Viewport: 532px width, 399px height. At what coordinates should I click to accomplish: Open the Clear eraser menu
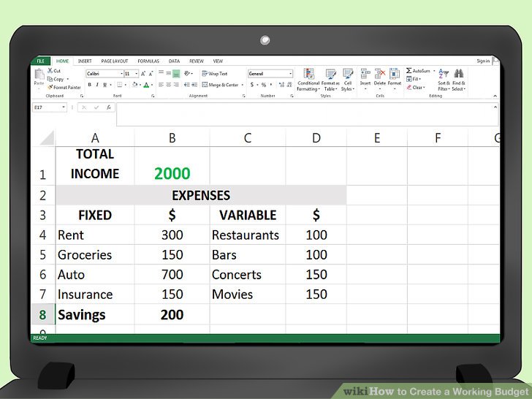[415, 88]
